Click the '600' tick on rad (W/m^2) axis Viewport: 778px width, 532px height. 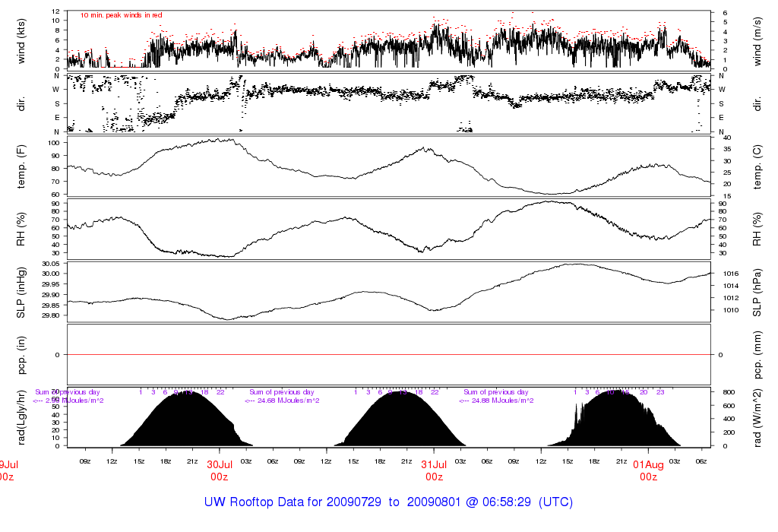pyautogui.click(x=729, y=405)
